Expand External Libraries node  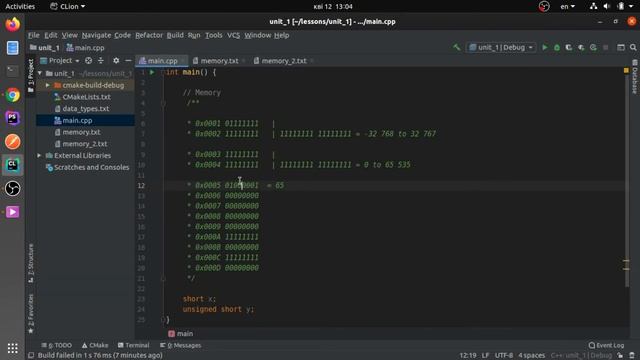(39, 156)
